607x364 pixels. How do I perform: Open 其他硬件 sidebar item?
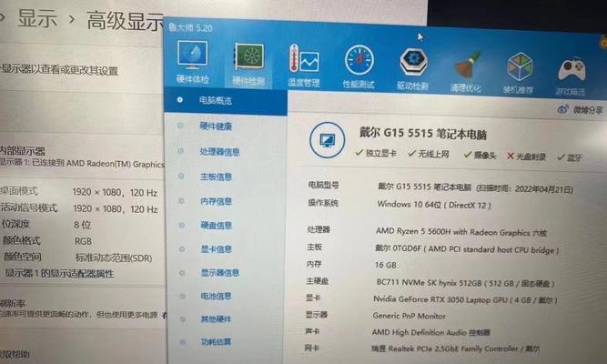point(216,319)
